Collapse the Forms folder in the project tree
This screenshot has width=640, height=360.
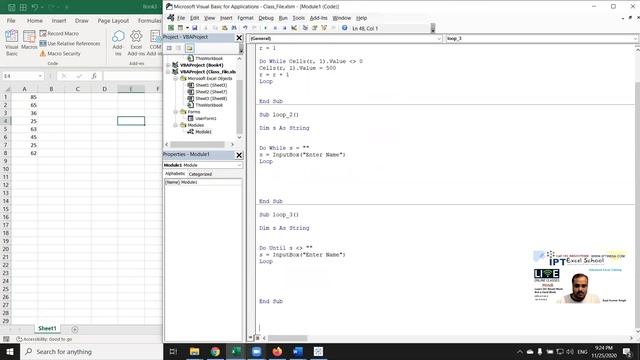point(176,111)
